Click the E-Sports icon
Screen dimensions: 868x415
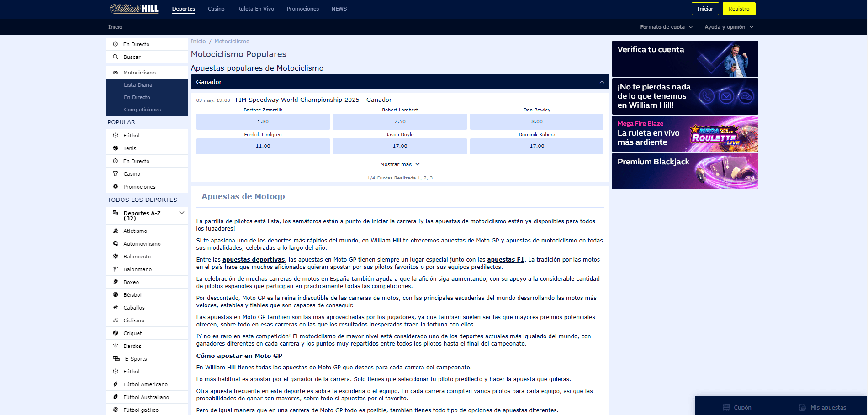[x=116, y=359]
